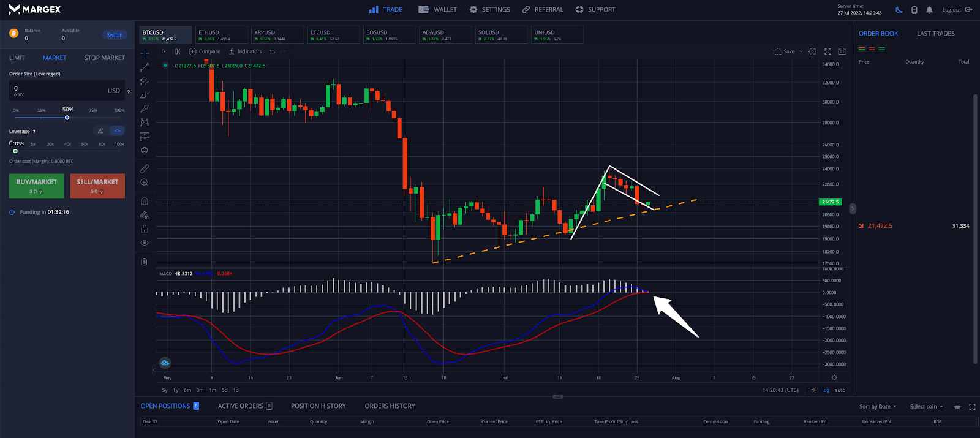Click the SELL/MARKET button
Viewport: 980px width, 438px height.
tap(97, 186)
